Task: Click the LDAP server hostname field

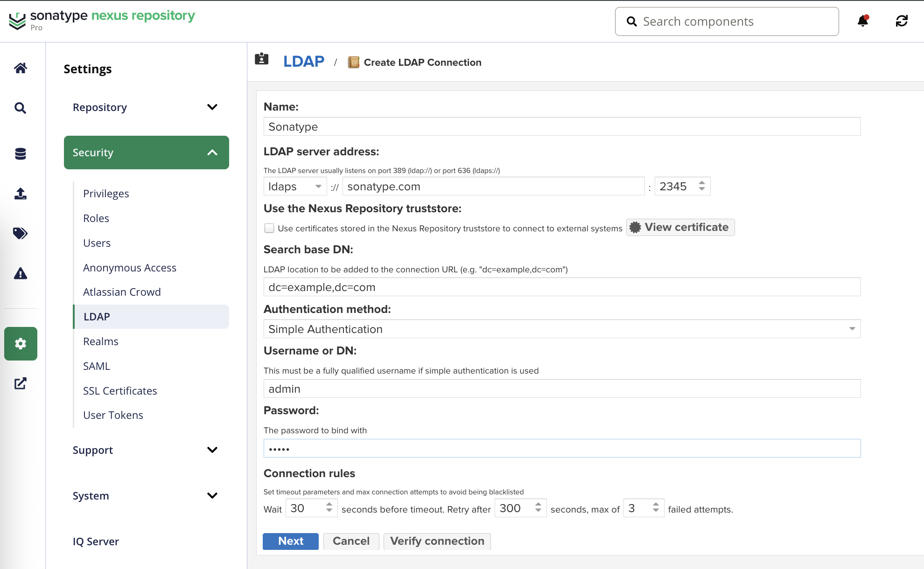Action: pyautogui.click(x=494, y=187)
